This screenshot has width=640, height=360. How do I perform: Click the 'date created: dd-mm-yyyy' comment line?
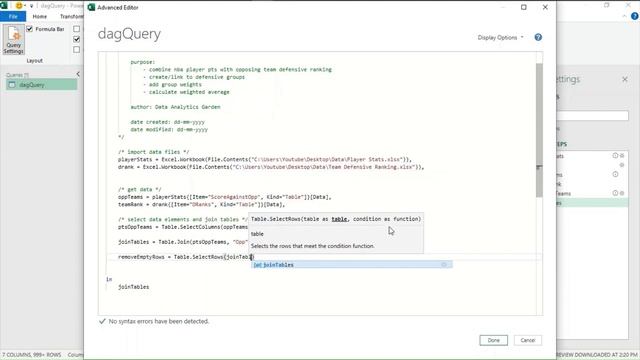click(167, 122)
